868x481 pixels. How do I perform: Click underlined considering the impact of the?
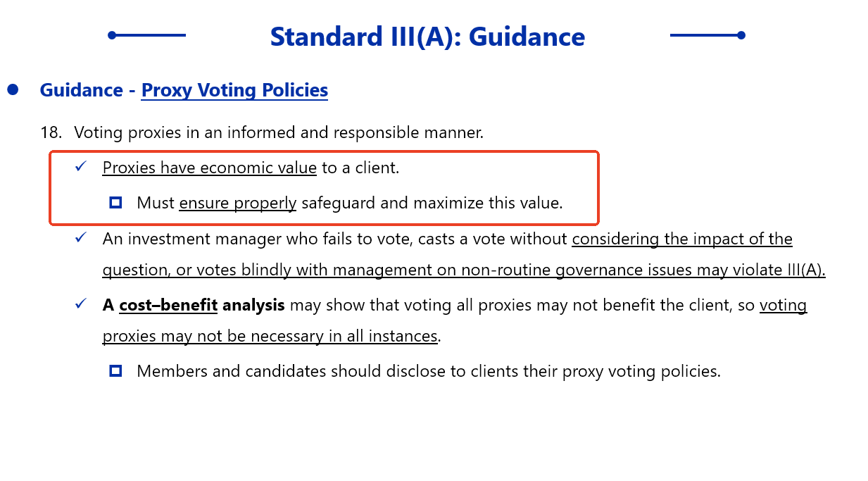click(681, 239)
